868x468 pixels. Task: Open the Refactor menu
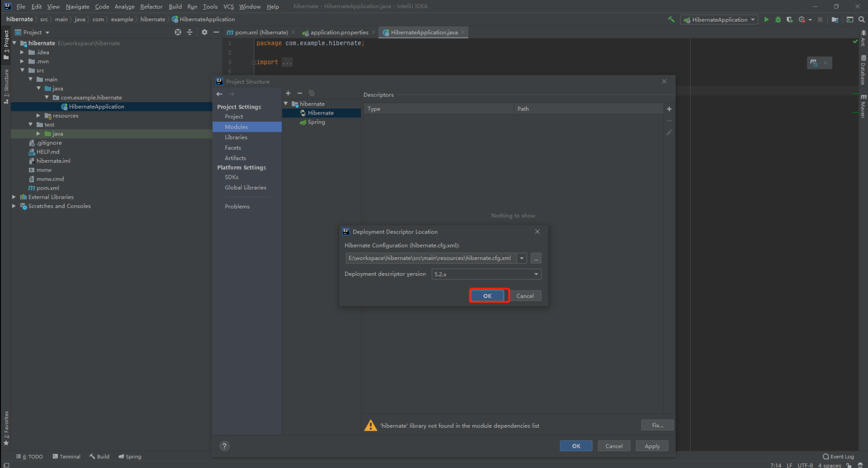(151, 7)
